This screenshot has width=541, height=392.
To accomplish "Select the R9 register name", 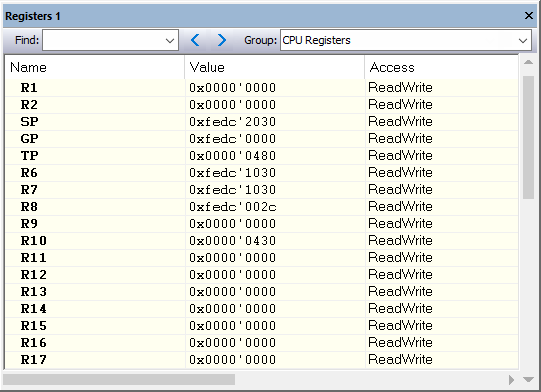I will (x=29, y=224).
